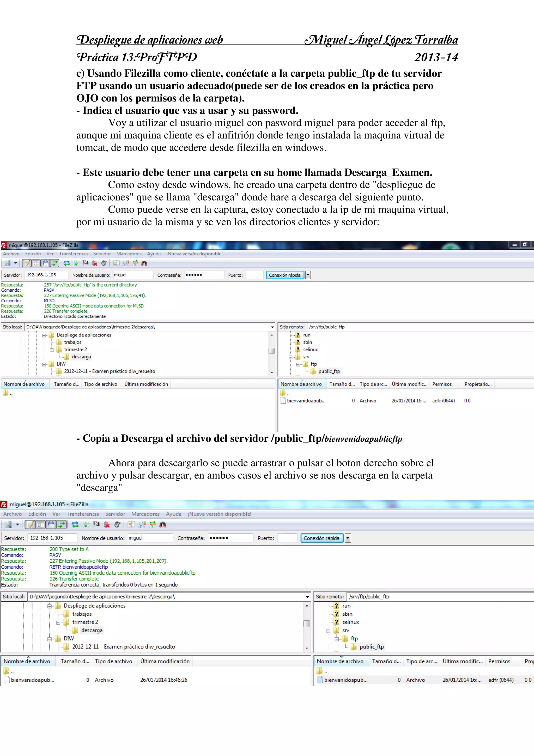
Task: Cancel current operation in upper FileZilla toolbar
Action: (x=86, y=263)
